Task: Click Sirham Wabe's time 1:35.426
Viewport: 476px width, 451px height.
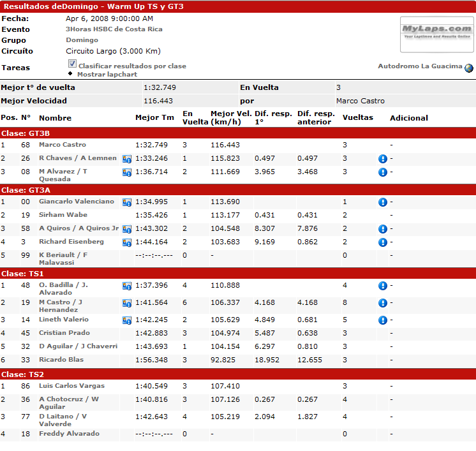Action: [151, 215]
